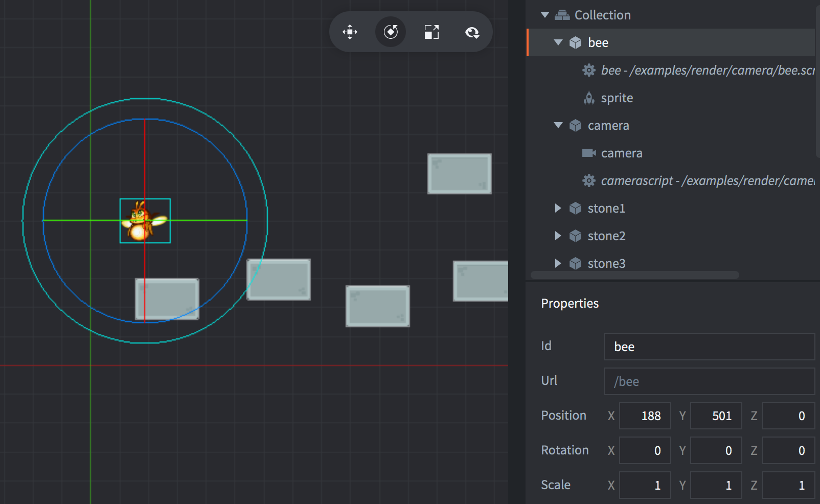Screen dimensions: 820x504
Task: Expand the stone2 game object
Action: [558, 236]
